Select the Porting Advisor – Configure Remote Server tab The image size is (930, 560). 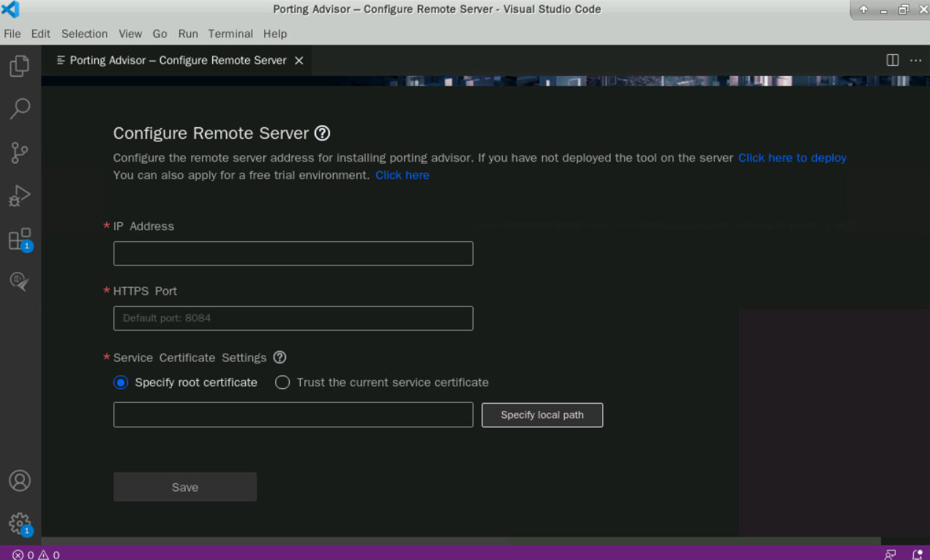tap(176, 61)
